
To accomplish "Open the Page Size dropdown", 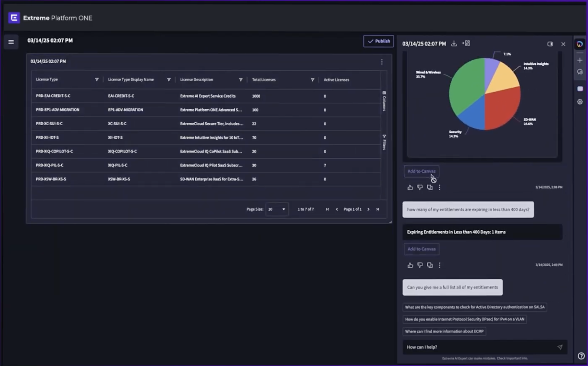I will (x=277, y=209).
